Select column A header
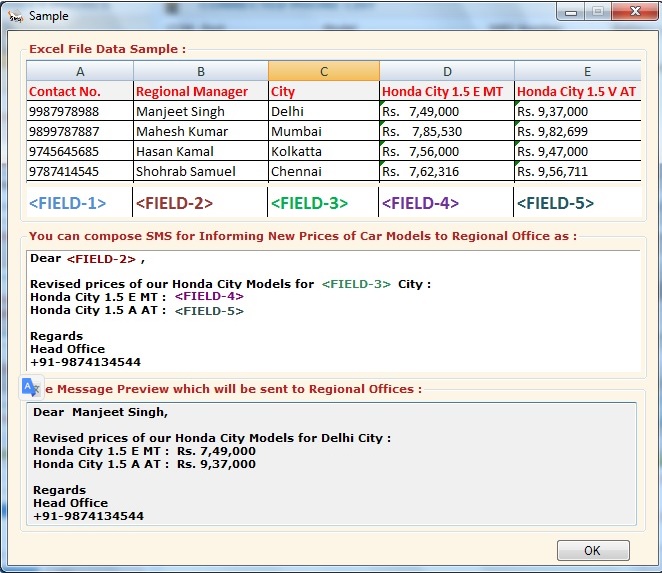Screen dimensions: 662x573 click(x=80, y=71)
